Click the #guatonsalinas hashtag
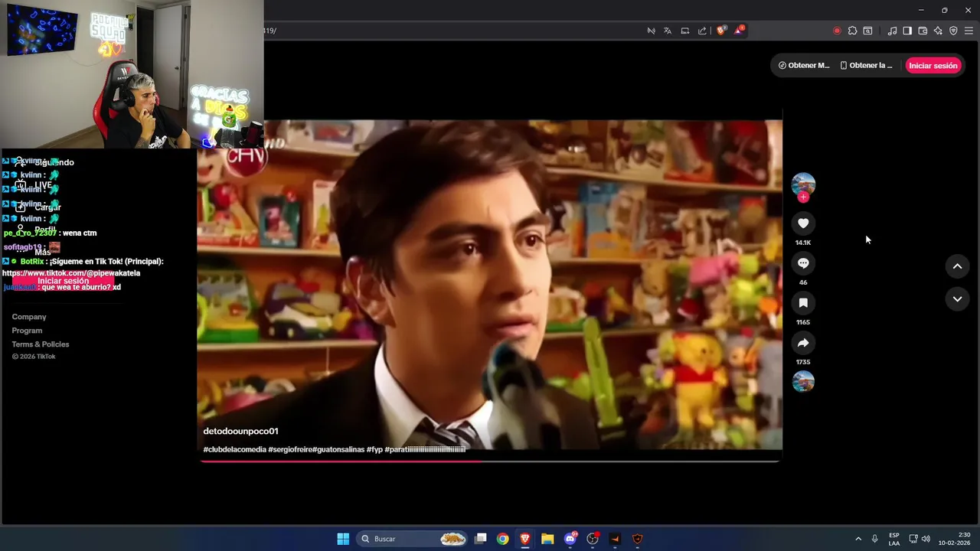 point(338,450)
